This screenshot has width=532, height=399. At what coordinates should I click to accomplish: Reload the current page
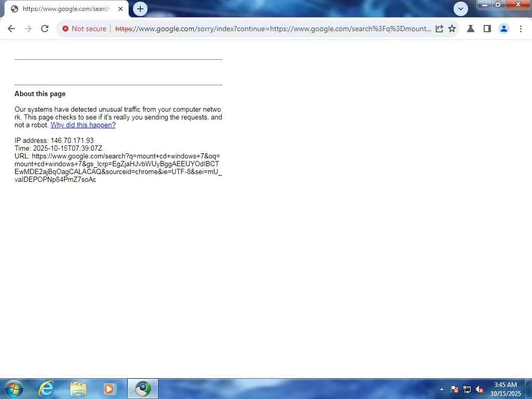point(45,29)
